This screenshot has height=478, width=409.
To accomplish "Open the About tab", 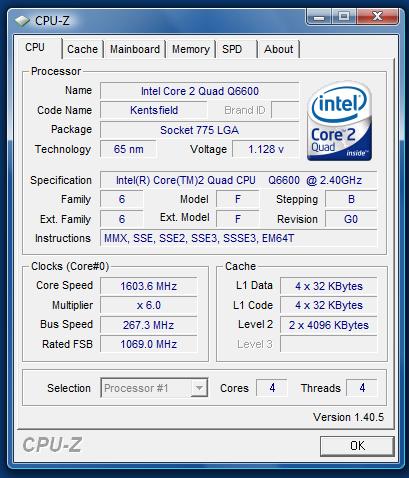I will click(279, 49).
